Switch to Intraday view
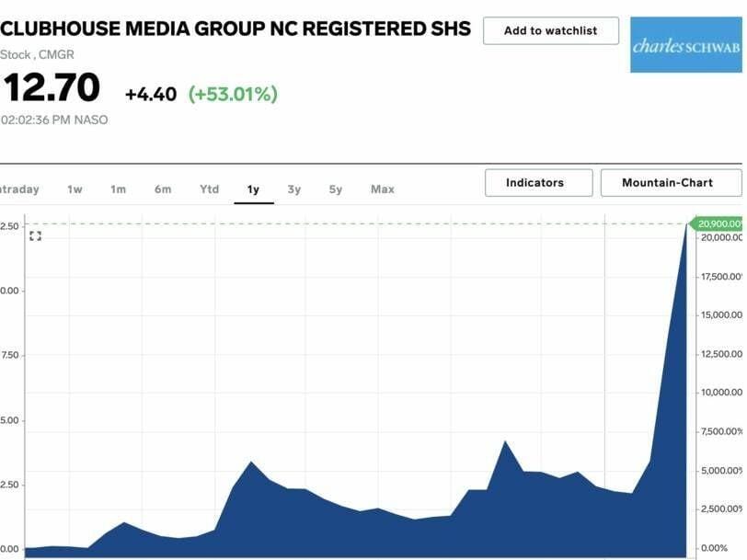Screen dimensions: 747x560 pyautogui.click(x=18, y=189)
